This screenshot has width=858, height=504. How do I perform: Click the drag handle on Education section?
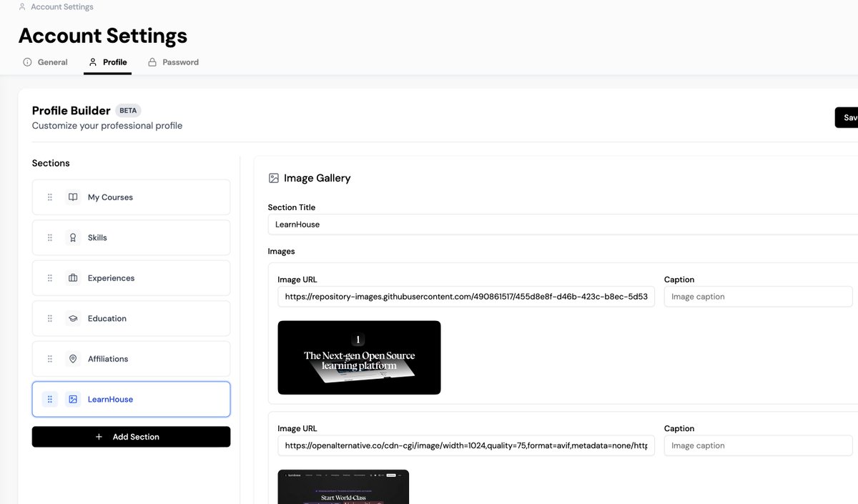(x=50, y=318)
